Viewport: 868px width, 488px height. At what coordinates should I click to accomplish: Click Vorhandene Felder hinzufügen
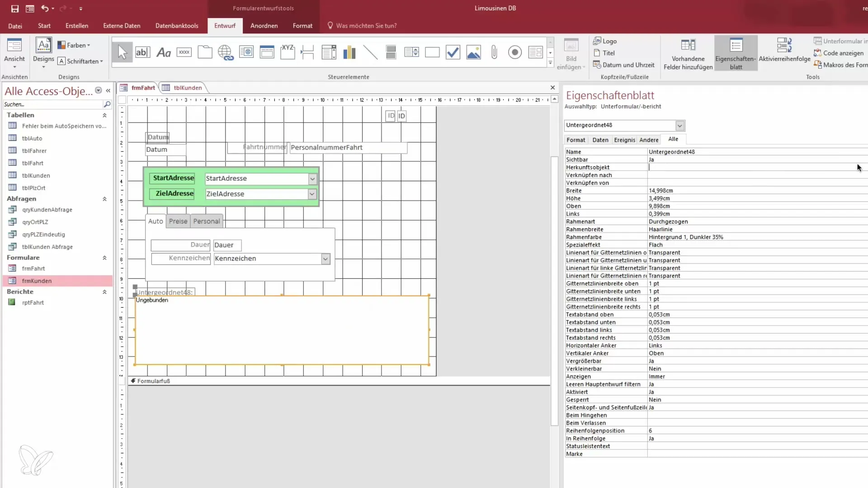(688, 53)
